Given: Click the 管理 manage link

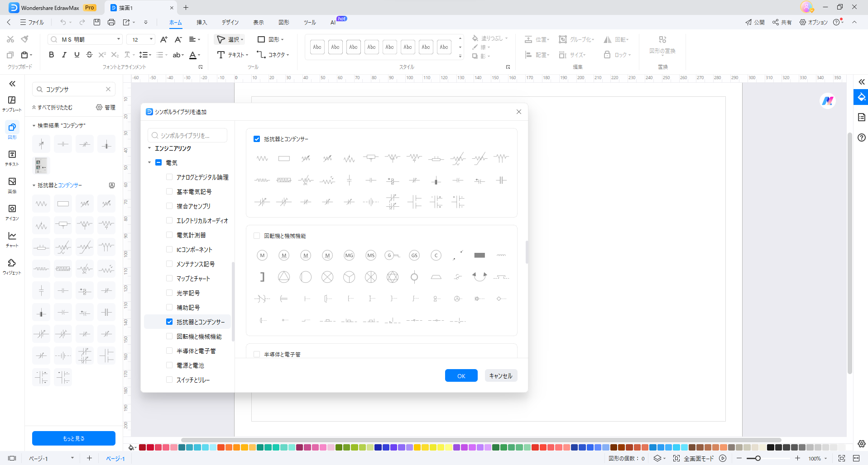Looking at the screenshot, I should 106,107.
